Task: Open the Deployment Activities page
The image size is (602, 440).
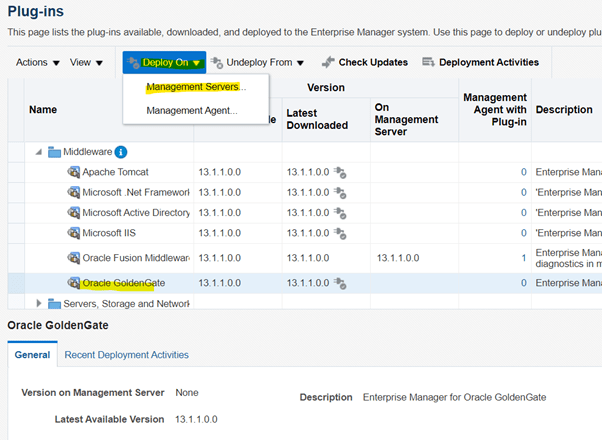Action: tap(481, 62)
